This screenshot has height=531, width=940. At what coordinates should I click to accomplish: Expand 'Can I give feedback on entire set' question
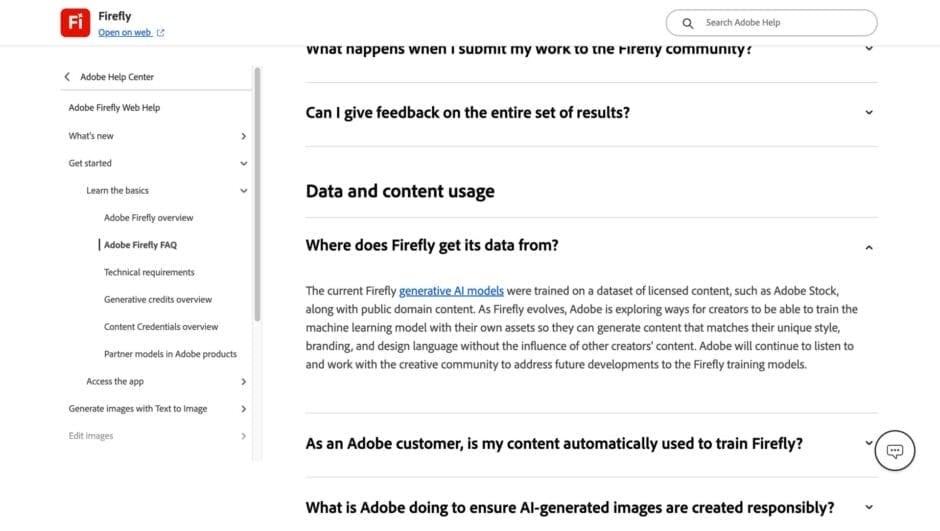868,113
